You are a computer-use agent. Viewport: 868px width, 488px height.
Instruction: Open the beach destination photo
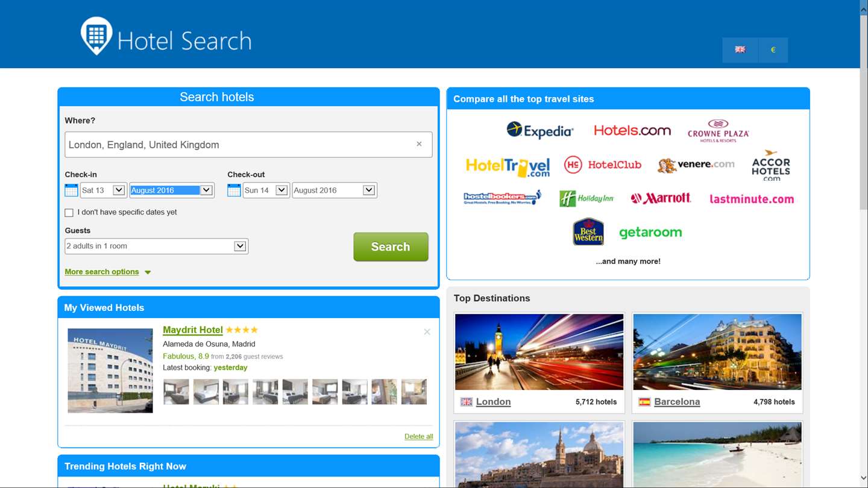[717, 455]
